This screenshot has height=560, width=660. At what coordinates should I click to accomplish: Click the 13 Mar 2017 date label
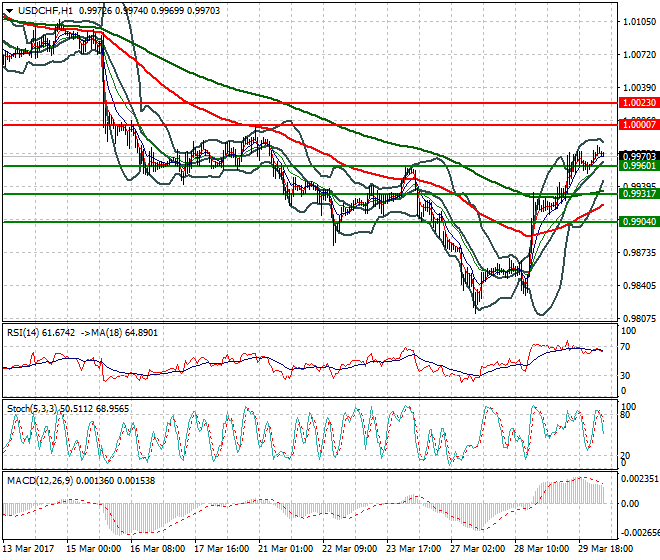pos(29,549)
